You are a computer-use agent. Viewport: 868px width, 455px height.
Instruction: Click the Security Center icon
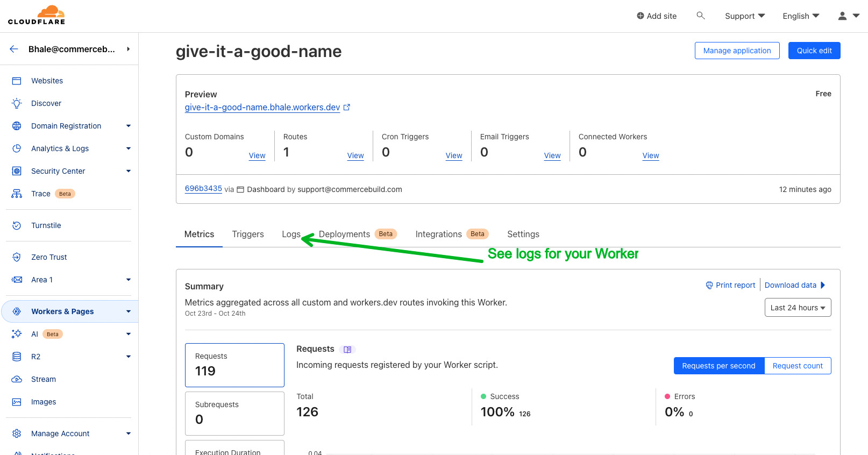click(17, 171)
